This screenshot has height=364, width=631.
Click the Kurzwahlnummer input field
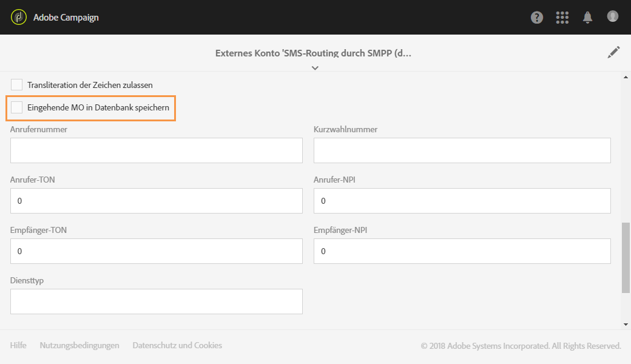(x=462, y=150)
